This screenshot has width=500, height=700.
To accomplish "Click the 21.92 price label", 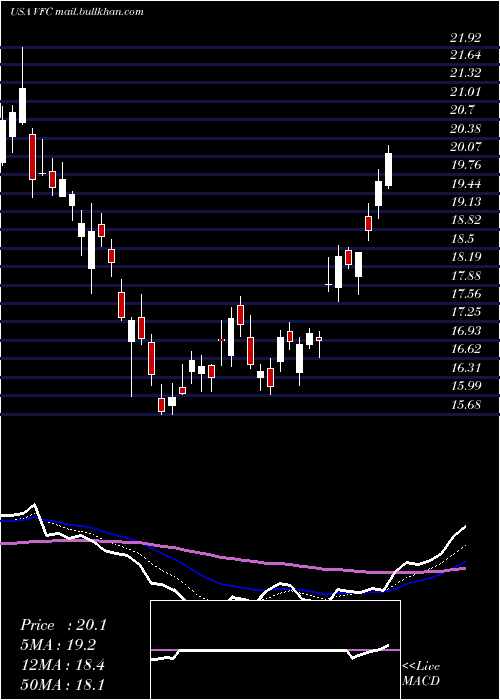I will (x=465, y=38).
